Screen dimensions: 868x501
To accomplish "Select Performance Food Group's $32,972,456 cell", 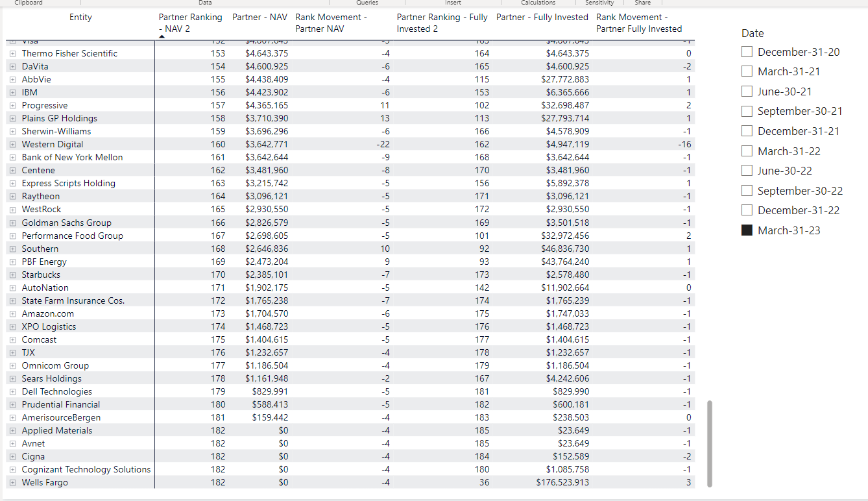I will click(565, 236).
